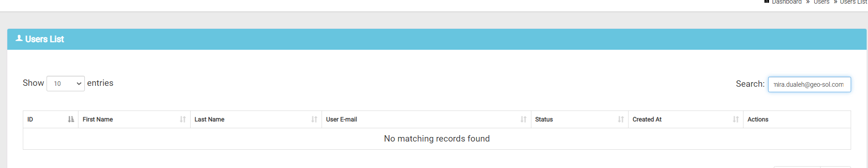Click the Last Name column header label
The image size is (868, 168).
tap(209, 119)
